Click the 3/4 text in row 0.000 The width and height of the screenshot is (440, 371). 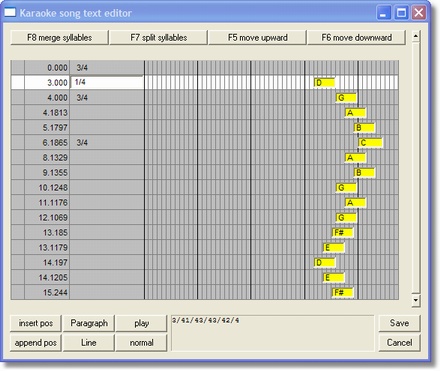(82, 68)
